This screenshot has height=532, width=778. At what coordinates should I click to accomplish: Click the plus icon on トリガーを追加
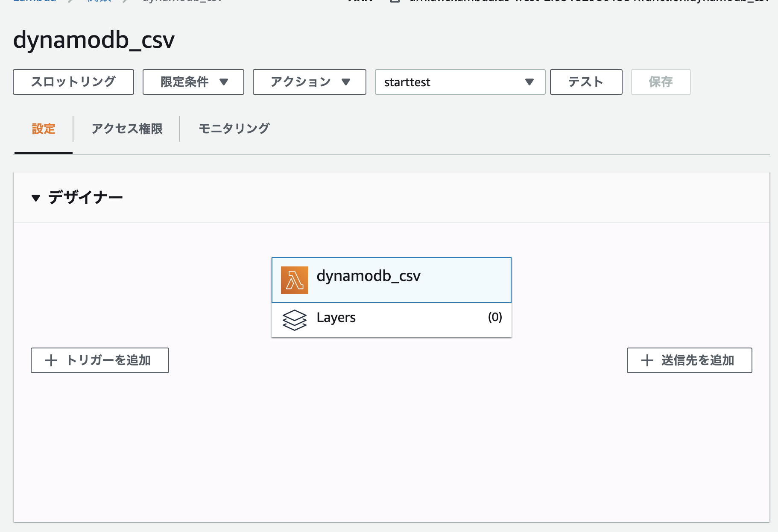click(x=51, y=360)
